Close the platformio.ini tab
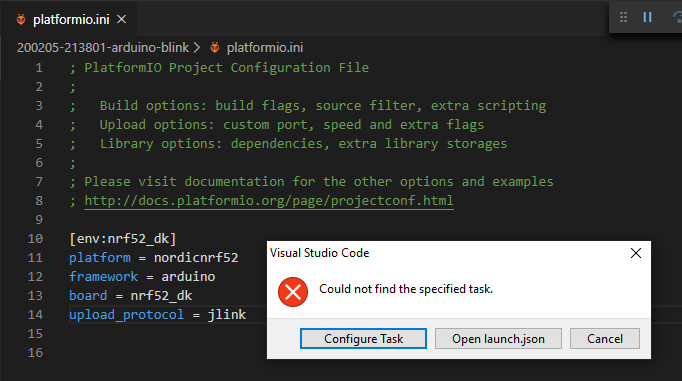 click(x=122, y=19)
